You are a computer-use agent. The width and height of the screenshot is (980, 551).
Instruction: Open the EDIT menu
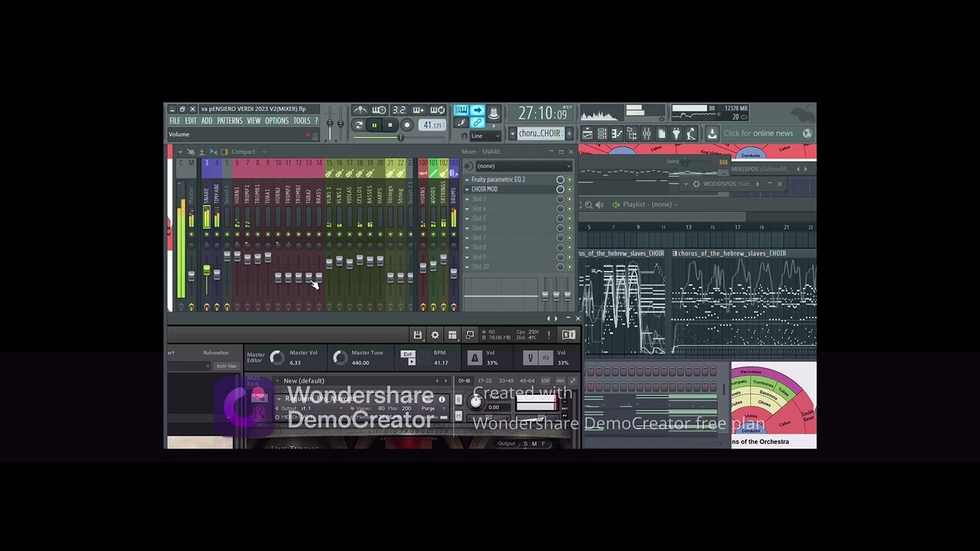click(191, 121)
